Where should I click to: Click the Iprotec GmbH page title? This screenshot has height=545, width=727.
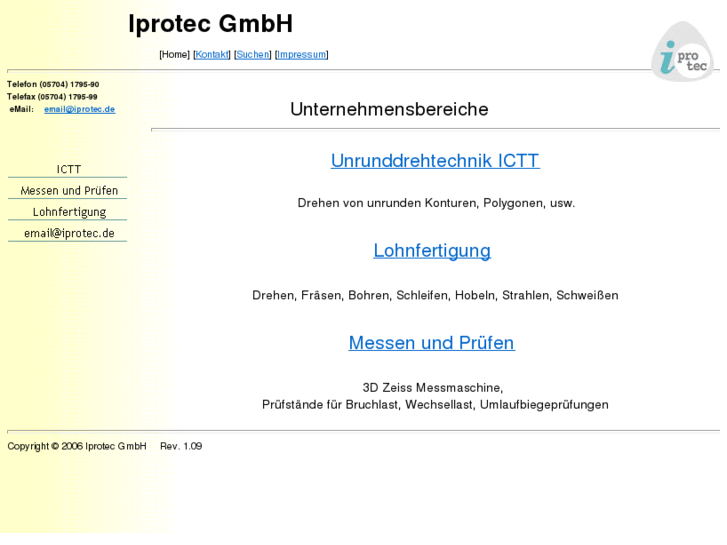tap(210, 24)
